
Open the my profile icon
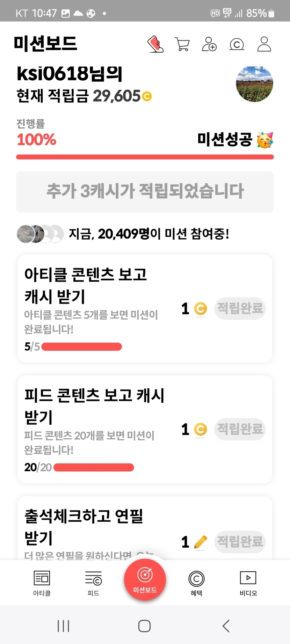264,44
